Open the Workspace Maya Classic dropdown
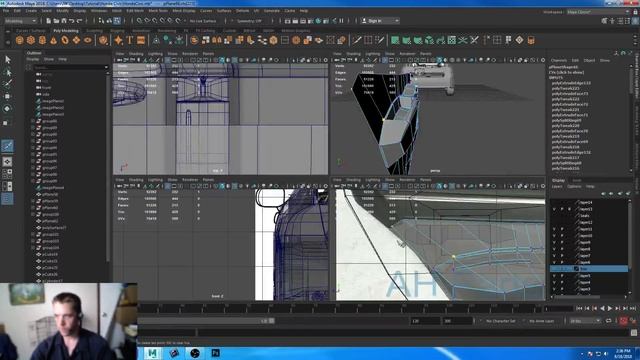The image size is (640, 360). 598,12
